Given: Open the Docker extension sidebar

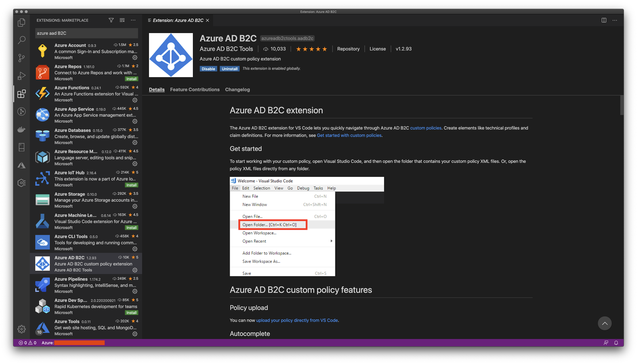Looking at the screenshot, I should (21, 129).
